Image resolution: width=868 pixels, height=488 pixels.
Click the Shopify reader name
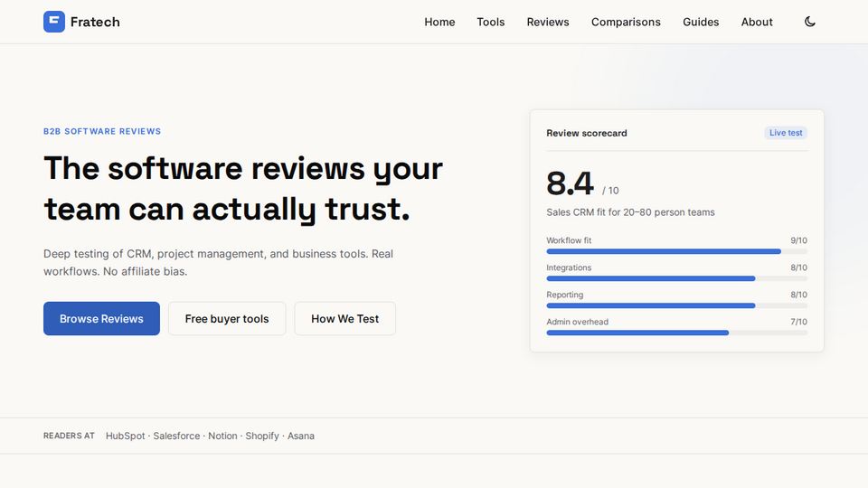[262, 436]
